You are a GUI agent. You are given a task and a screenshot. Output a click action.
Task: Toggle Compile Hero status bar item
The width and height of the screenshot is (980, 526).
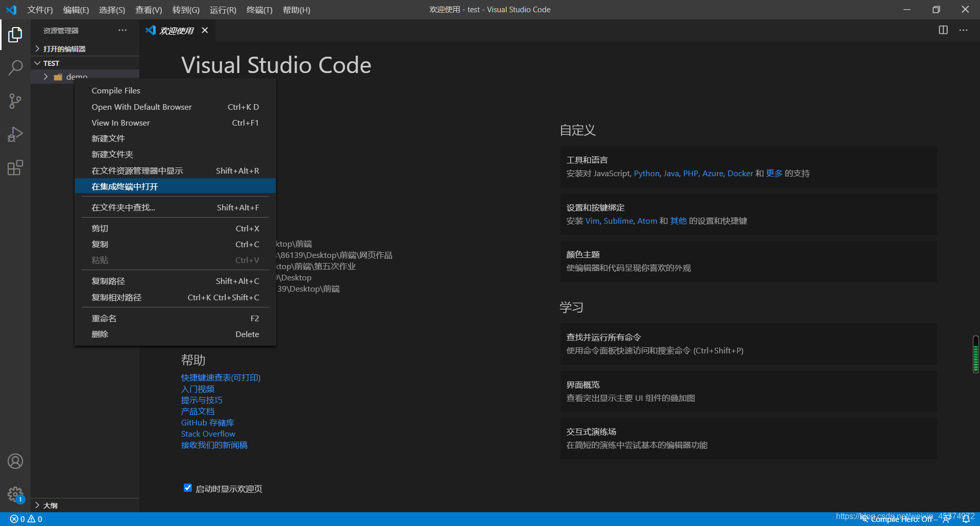coord(896,519)
